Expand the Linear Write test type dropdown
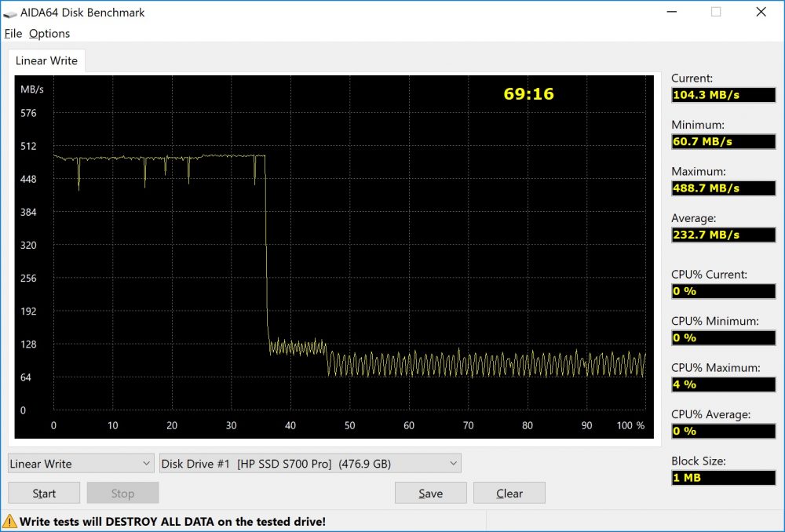 click(x=81, y=464)
